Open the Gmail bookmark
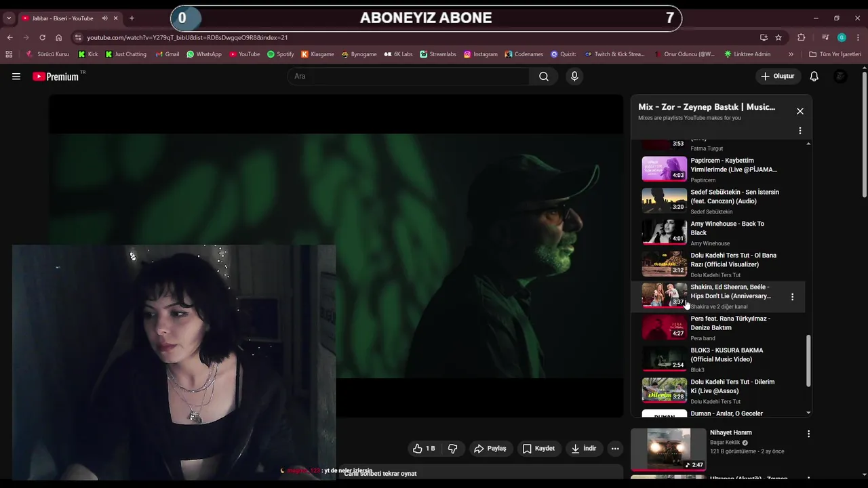Screen dimensions: 868x488 coord(167,54)
